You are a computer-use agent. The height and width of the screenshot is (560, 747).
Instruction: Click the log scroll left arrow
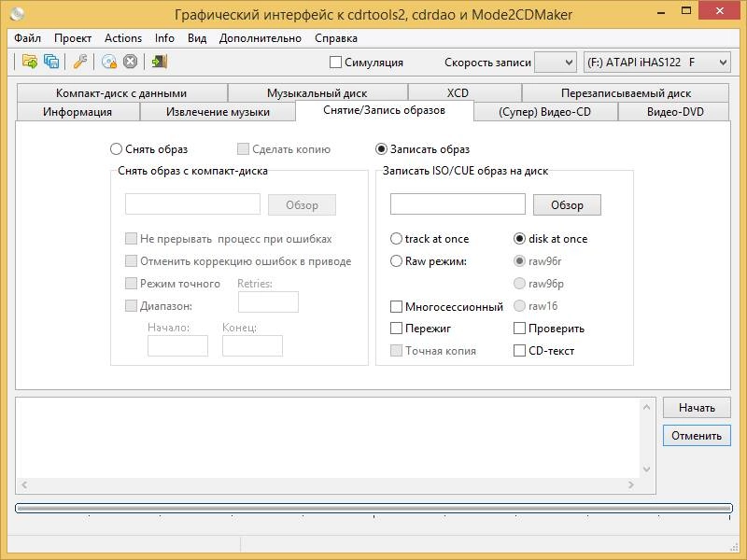[24, 484]
